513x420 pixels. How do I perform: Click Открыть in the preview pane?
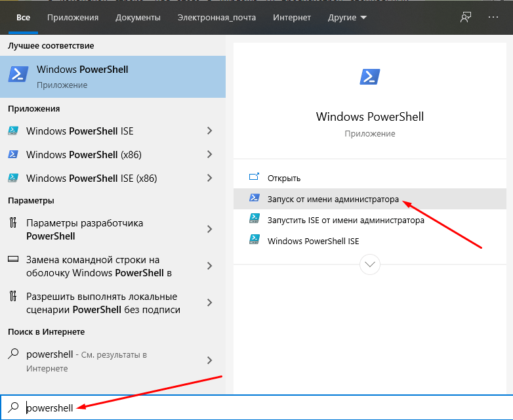tap(370, 178)
